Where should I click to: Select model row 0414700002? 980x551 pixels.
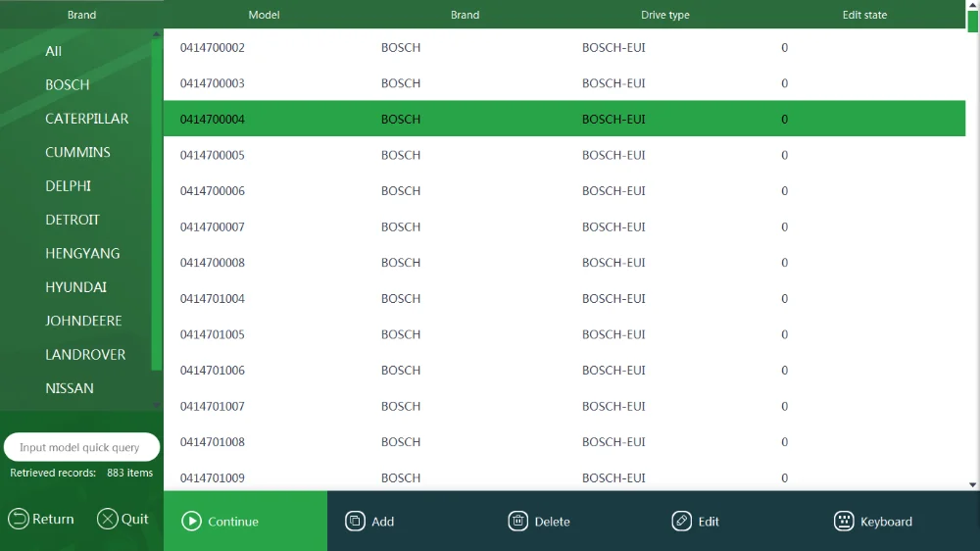[x=564, y=47]
